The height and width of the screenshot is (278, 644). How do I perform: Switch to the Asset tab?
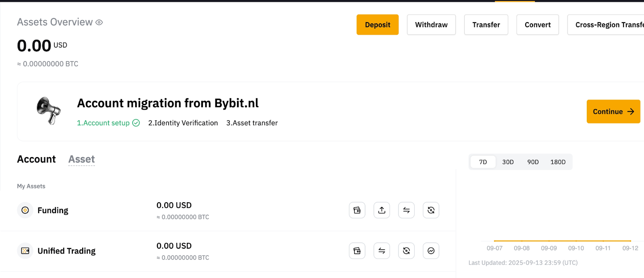tap(82, 159)
